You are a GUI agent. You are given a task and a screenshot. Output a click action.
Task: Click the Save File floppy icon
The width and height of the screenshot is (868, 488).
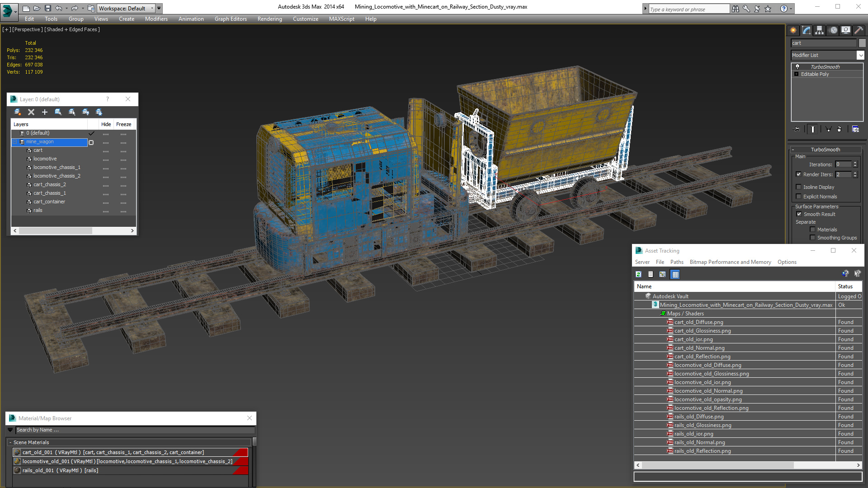coord(47,8)
